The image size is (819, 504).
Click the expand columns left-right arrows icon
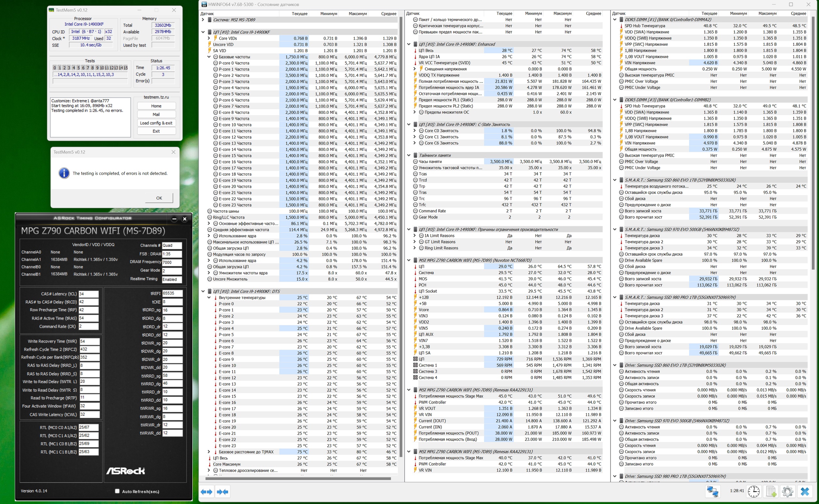pos(206,492)
